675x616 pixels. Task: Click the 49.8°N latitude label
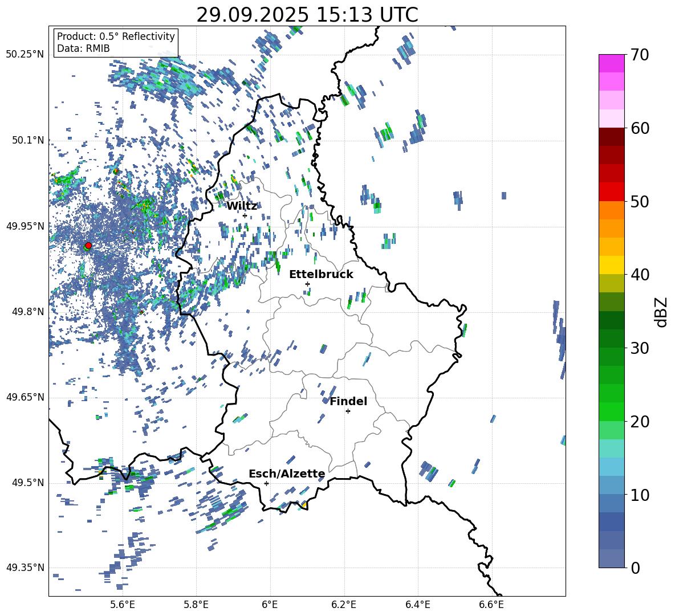click(x=28, y=312)
